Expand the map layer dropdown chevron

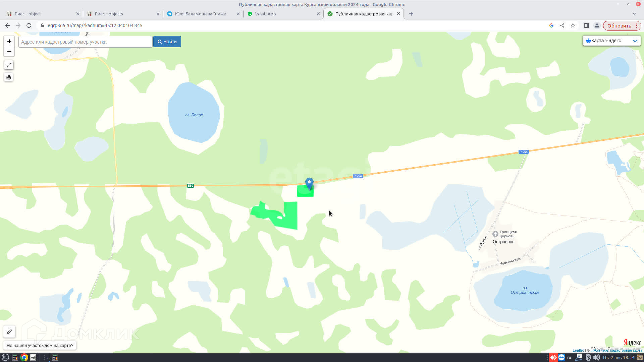(x=635, y=41)
